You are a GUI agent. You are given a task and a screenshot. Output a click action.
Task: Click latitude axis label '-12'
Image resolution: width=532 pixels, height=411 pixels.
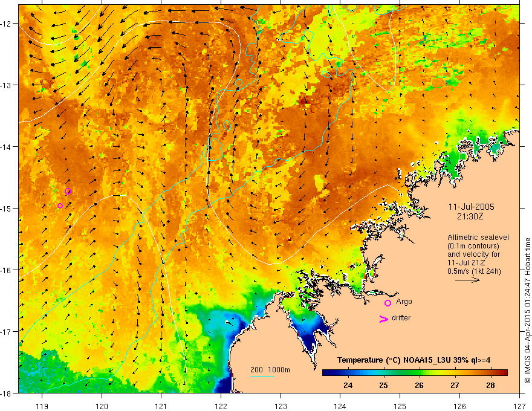coord(7,24)
